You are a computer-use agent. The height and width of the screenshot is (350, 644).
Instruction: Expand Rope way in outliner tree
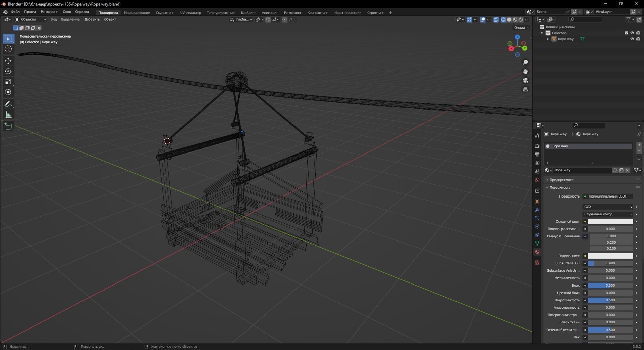548,39
